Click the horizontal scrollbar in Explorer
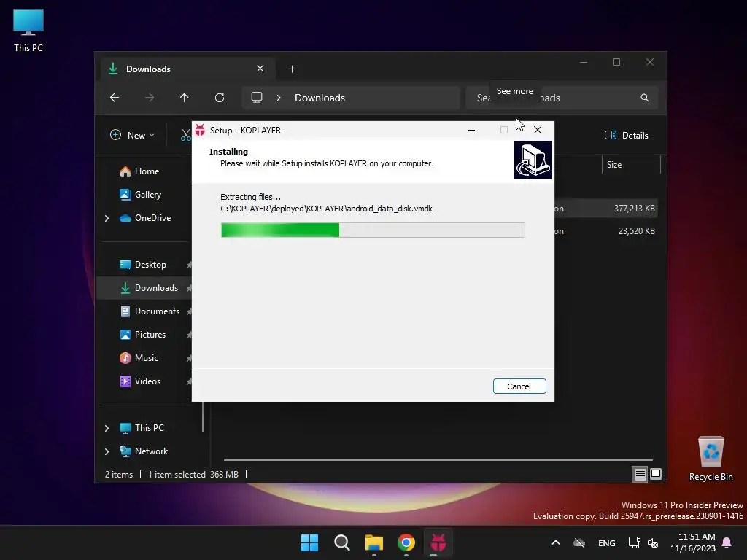Viewport: 747px width, 560px height. click(x=438, y=460)
